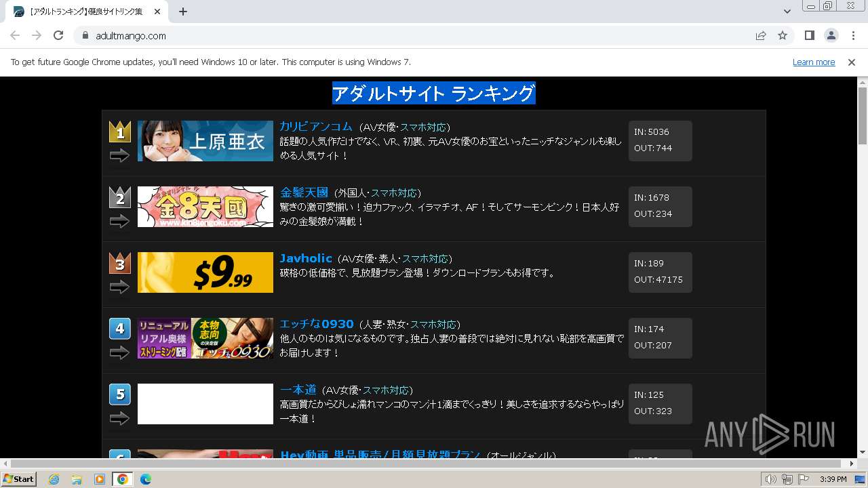Click the vertical scrollbar thumb

coord(863,115)
